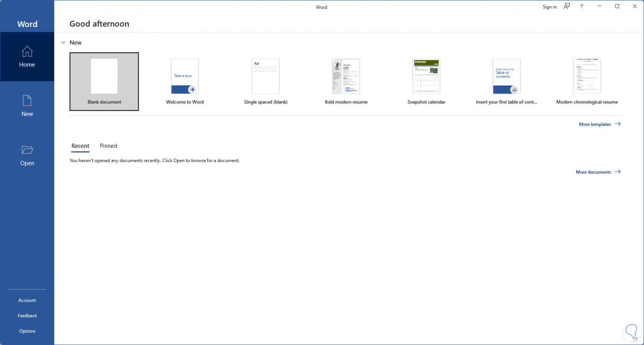644x345 pixels.
Task: Pick the Bold modern resume template
Action: 346,82
